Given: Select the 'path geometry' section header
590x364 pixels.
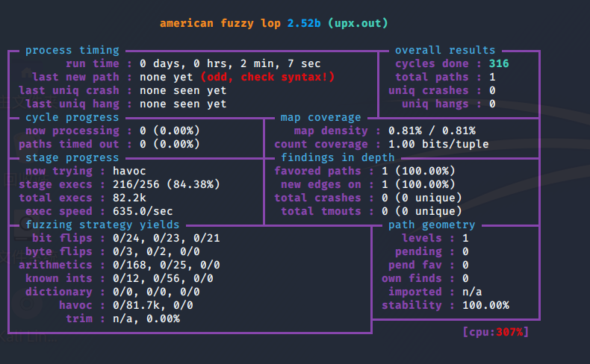Looking at the screenshot, I should pos(432,225).
